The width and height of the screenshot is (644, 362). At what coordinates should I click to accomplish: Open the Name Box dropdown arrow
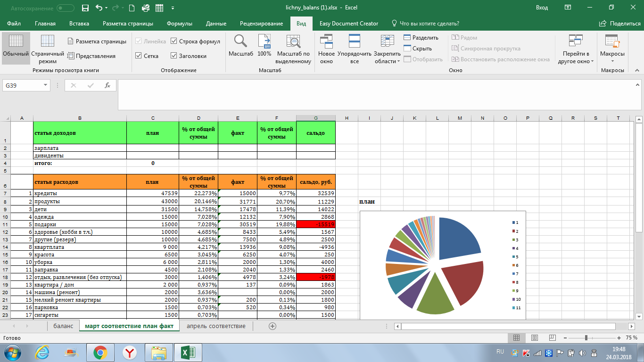[46, 85]
